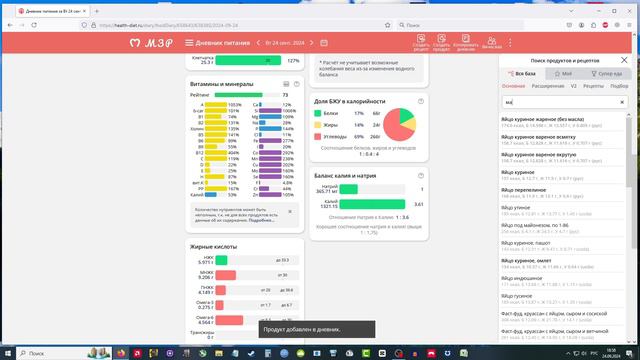Open help icon in Витамины и минералы
Image resolution: width=640 pixels, height=360 pixels.
297,84
